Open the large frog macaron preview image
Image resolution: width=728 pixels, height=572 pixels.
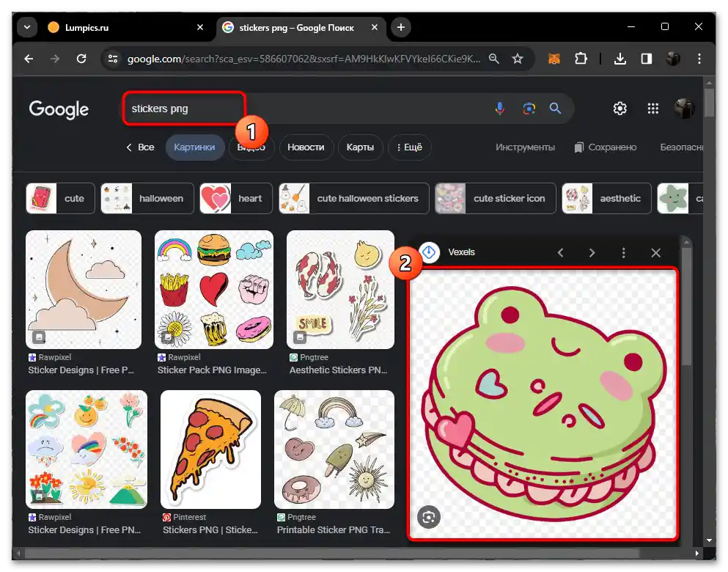pyautogui.click(x=543, y=404)
